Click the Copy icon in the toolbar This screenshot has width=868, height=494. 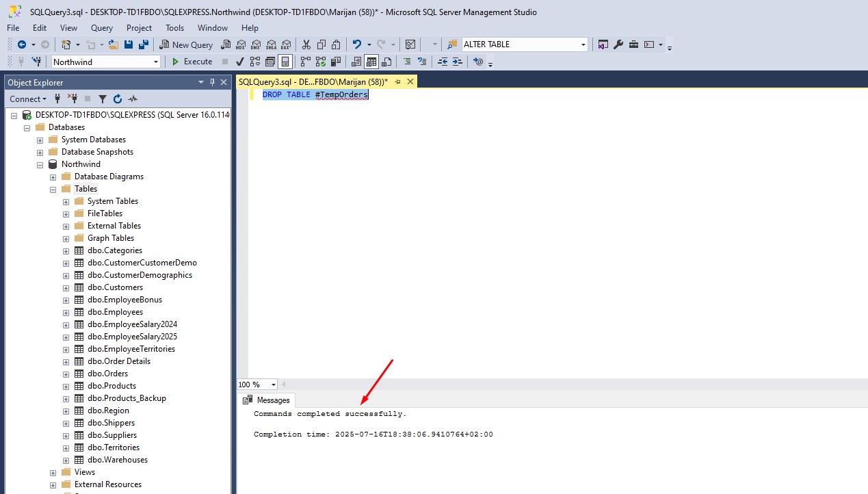coord(321,44)
